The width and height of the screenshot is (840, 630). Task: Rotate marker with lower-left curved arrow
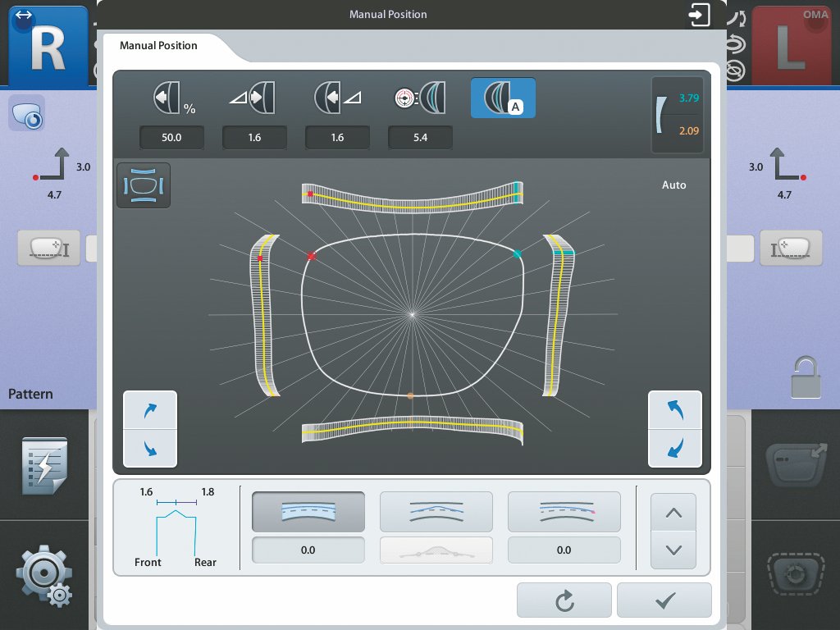(150, 448)
